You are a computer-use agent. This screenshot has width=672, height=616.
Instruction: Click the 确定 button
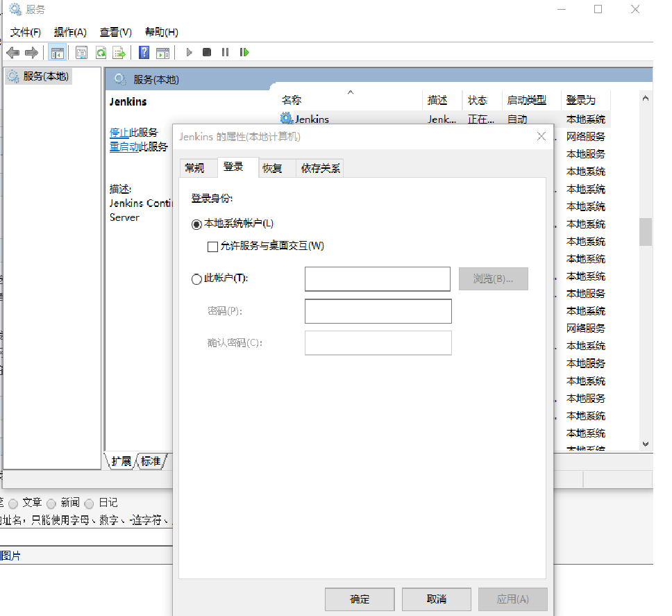[x=360, y=599]
